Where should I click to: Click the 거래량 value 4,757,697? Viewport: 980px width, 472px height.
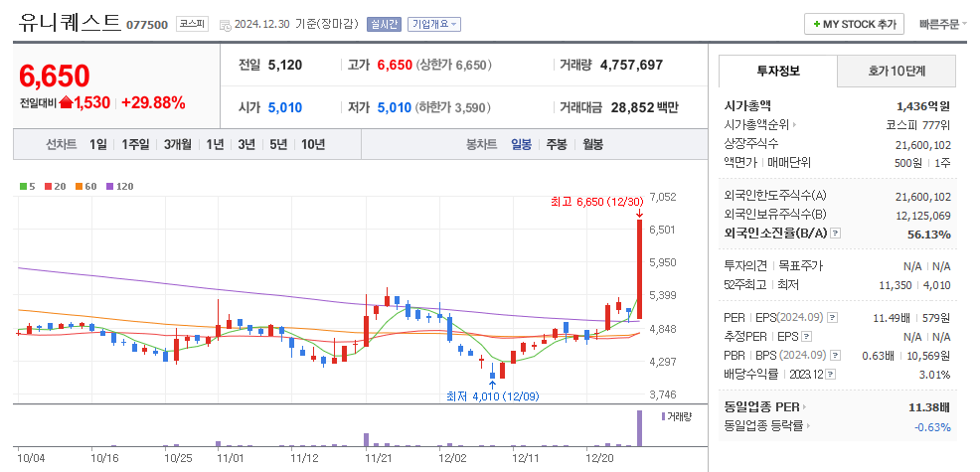coord(631,65)
